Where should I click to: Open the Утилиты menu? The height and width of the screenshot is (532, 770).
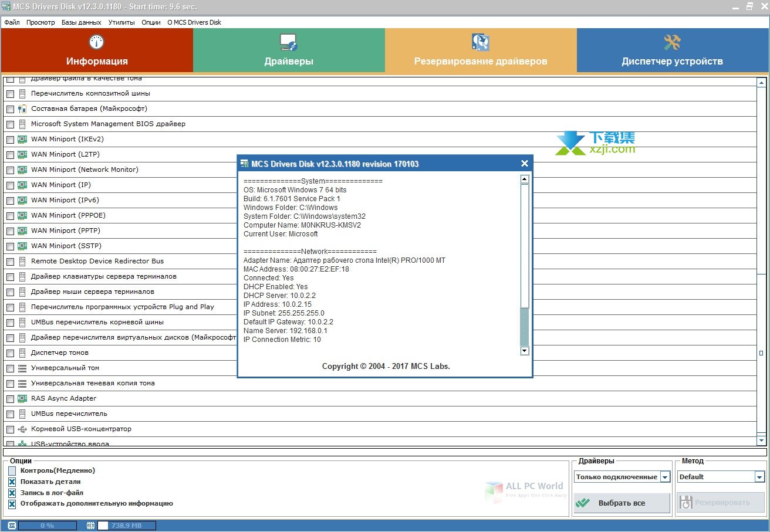(x=121, y=22)
